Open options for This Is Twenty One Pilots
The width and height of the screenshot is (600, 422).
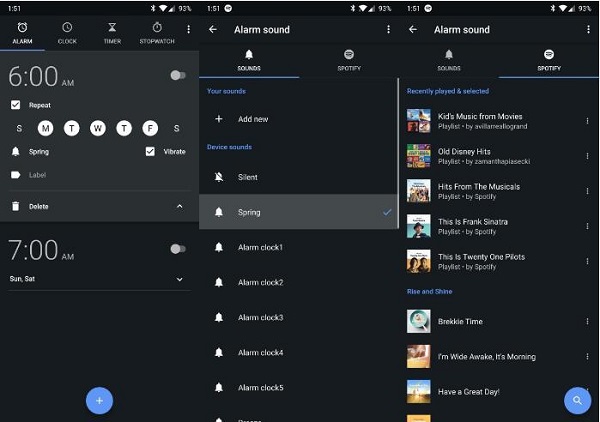pos(587,261)
